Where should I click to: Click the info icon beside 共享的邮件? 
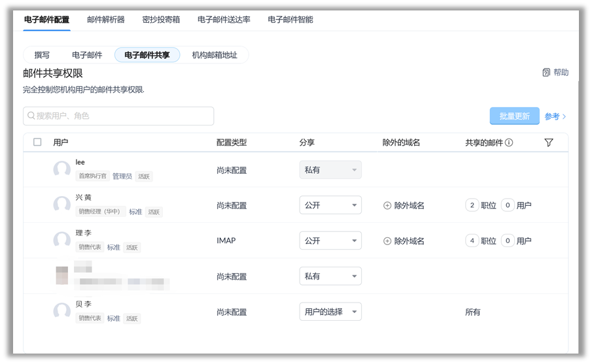(x=508, y=142)
